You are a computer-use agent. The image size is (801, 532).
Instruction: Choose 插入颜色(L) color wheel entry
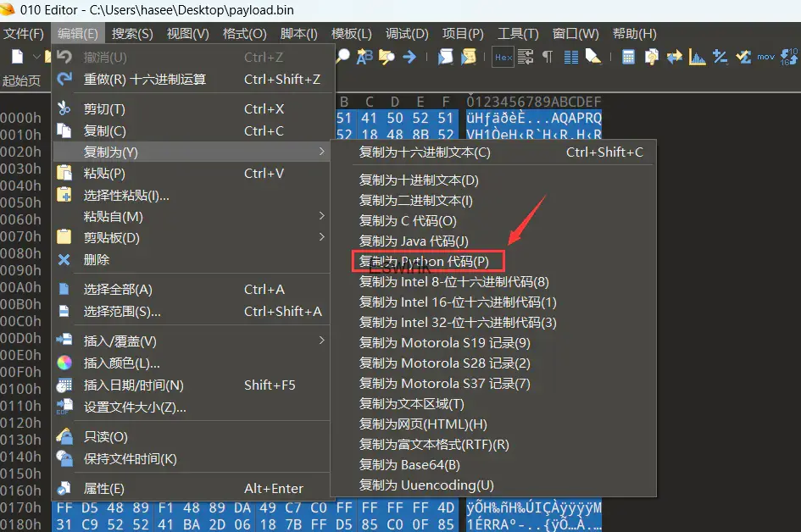[x=121, y=363]
